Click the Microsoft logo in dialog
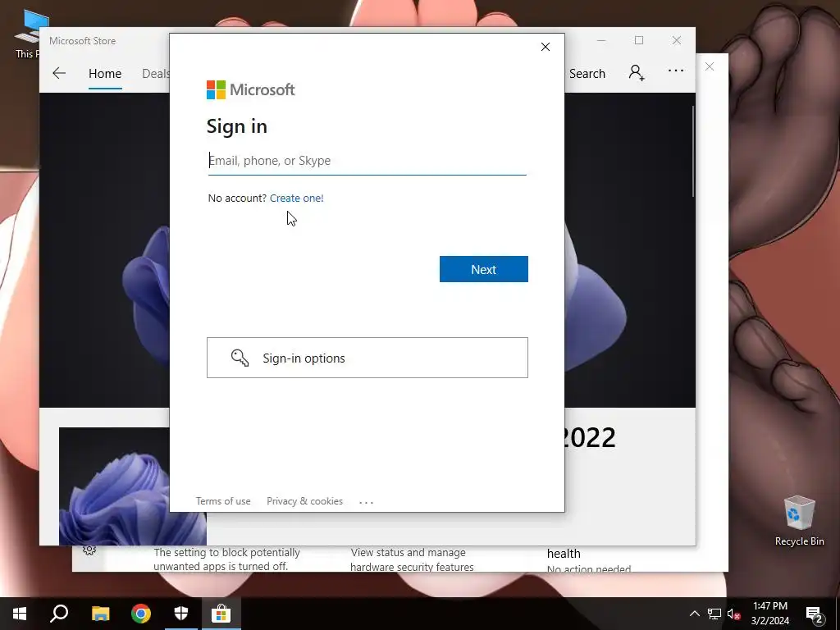The width and height of the screenshot is (840, 630). click(250, 89)
